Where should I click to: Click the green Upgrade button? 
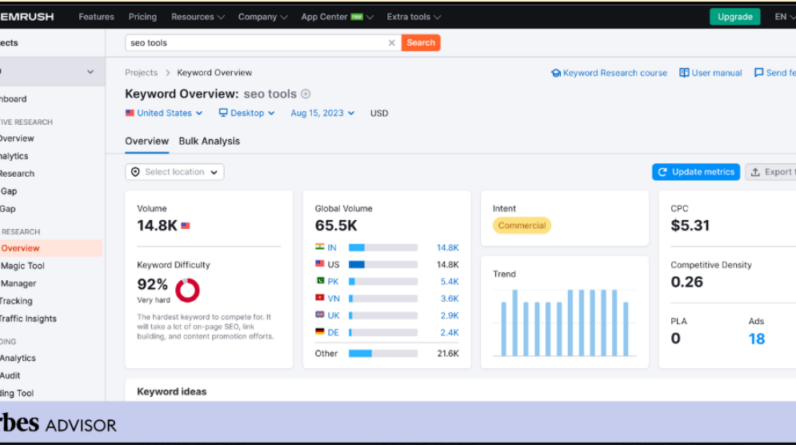click(x=735, y=17)
